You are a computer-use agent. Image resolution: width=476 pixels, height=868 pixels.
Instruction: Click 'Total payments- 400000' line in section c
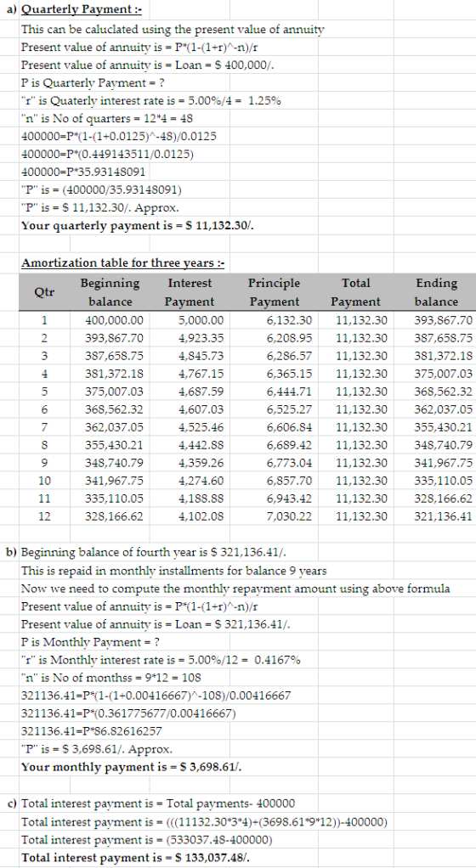click(x=158, y=803)
